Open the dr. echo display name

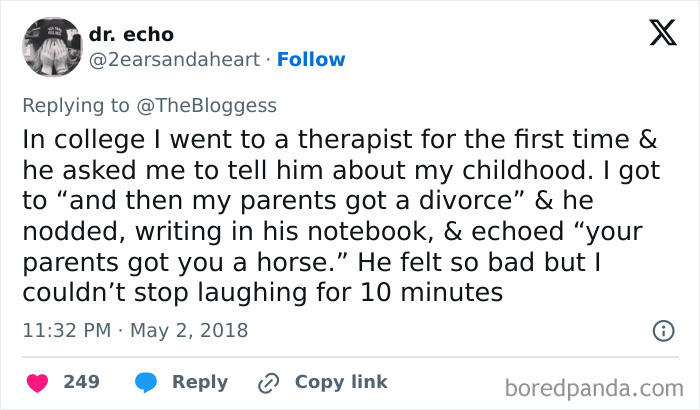tap(131, 35)
